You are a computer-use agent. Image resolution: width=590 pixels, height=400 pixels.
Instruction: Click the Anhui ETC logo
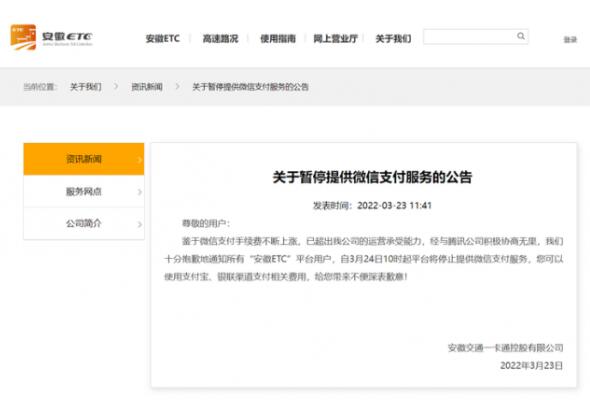pos(52,37)
